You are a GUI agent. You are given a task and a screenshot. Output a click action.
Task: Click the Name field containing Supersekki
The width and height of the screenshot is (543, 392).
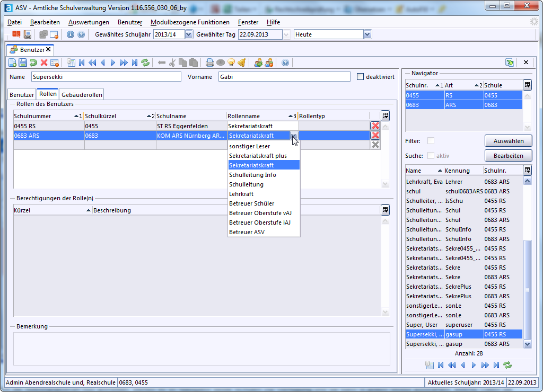(106, 77)
